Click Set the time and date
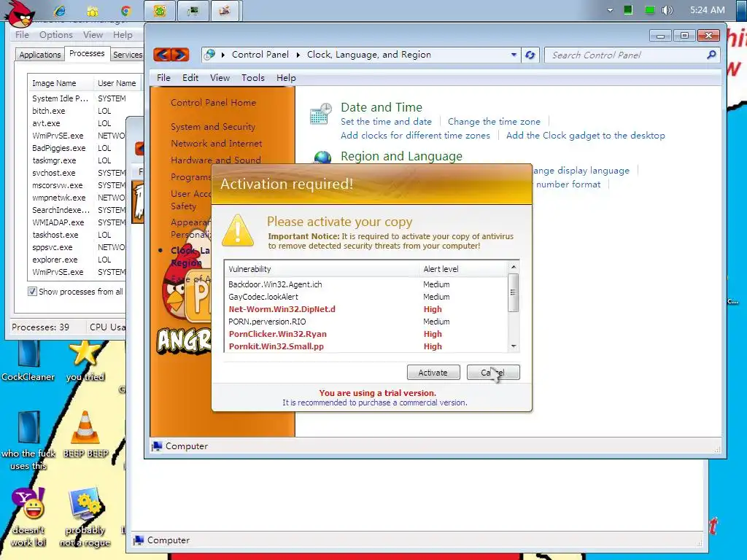The height and width of the screenshot is (560, 747). click(386, 122)
